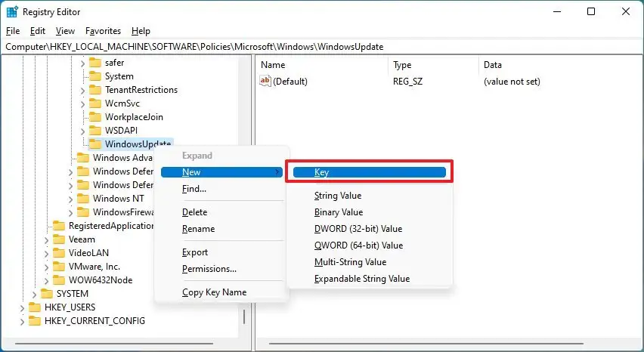
Task: Click the VideoLAN folder icon
Action: point(59,253)
